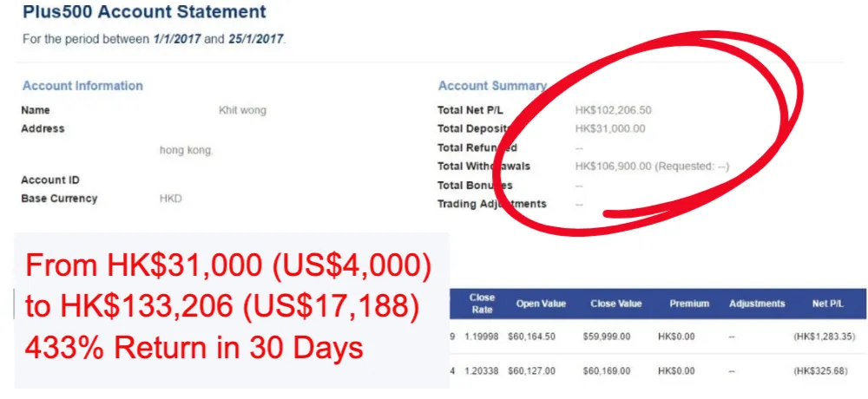The image size is (868, 399).
Task: Select premium HK$0.00 in the 1.20338 row
Action: 676,370
